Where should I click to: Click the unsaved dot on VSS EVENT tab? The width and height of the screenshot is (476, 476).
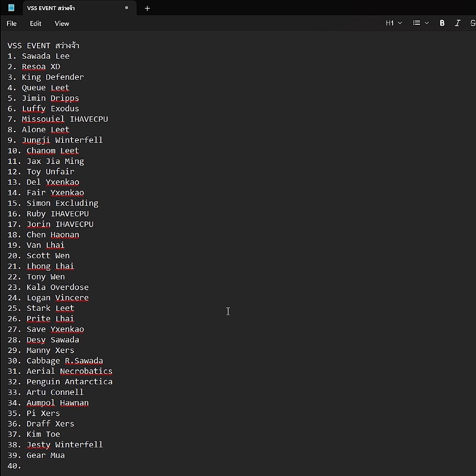[126, 8]
